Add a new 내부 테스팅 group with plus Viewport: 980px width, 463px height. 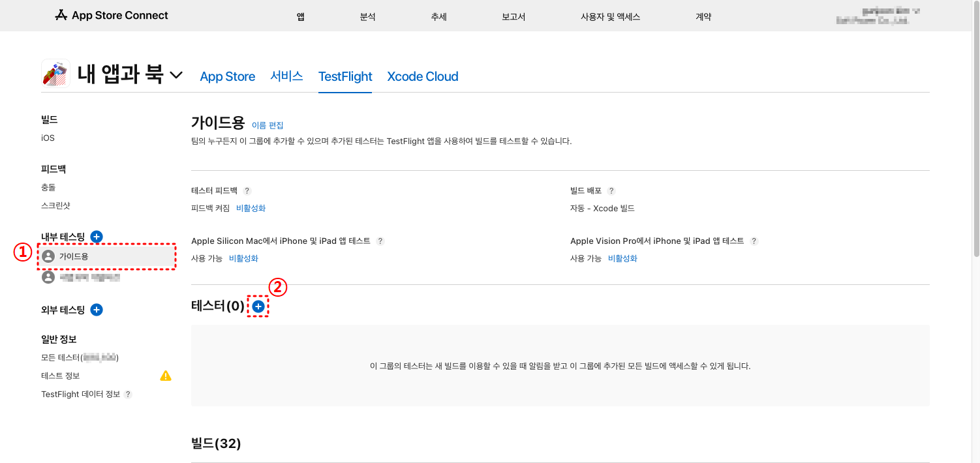click(x=97, y=237)
